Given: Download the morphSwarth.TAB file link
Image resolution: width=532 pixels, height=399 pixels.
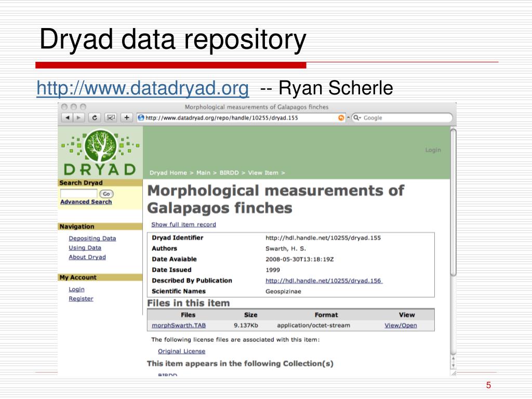Looking at the screenshot, I should [x=179, y=325].
